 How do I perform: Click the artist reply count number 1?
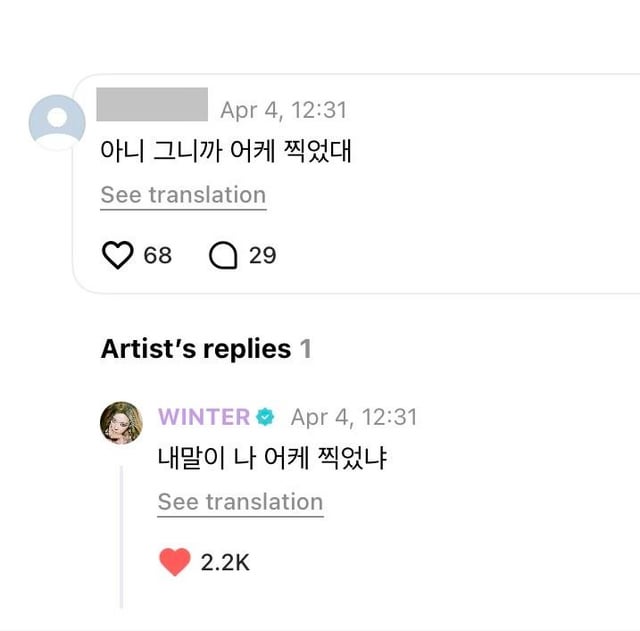[306, 349]
